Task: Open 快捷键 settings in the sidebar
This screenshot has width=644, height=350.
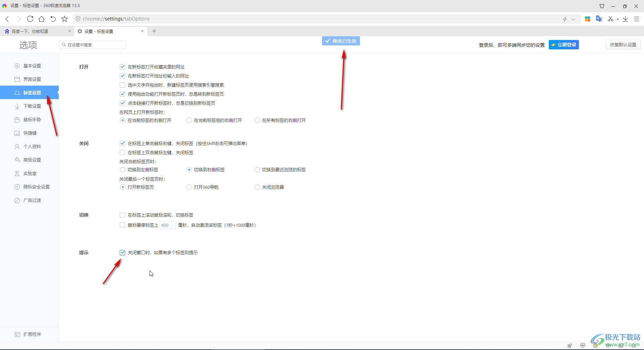Action: coord(29,133)
